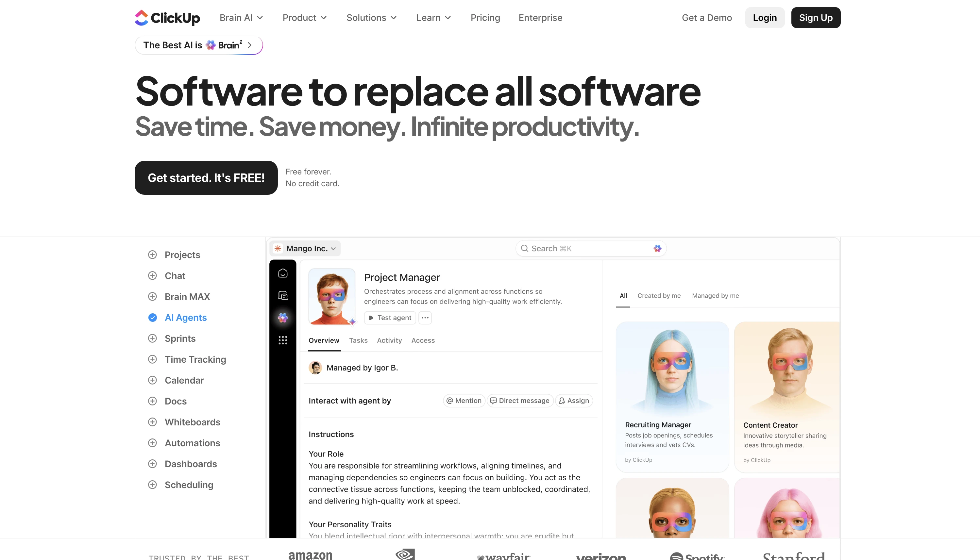Select Chat in the feature list
Screen dimensions: 980x560
[175, 276]
